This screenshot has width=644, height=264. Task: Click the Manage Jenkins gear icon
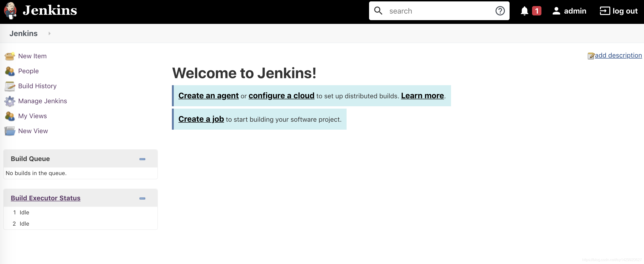pyautogui.click(x=10, y=101)
